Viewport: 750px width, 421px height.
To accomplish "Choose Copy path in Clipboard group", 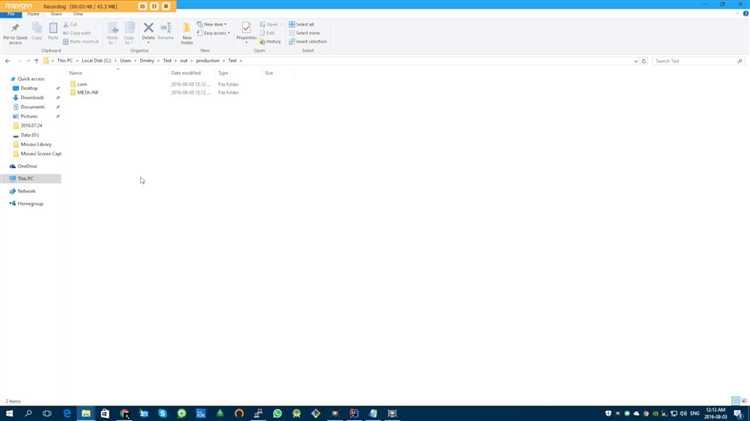I will (77, 33).
